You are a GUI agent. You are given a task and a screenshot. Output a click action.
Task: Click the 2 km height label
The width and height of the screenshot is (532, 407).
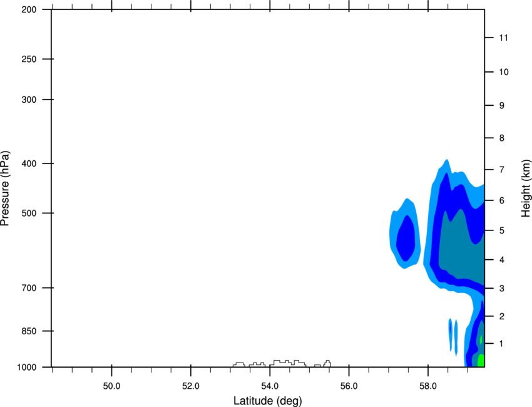point(502,316)
